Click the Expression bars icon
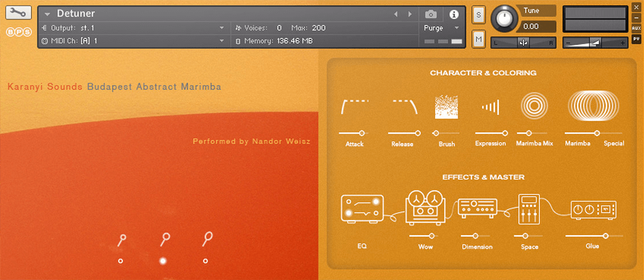The width and height of the screenshot is (644, 280). pos(491,107)
